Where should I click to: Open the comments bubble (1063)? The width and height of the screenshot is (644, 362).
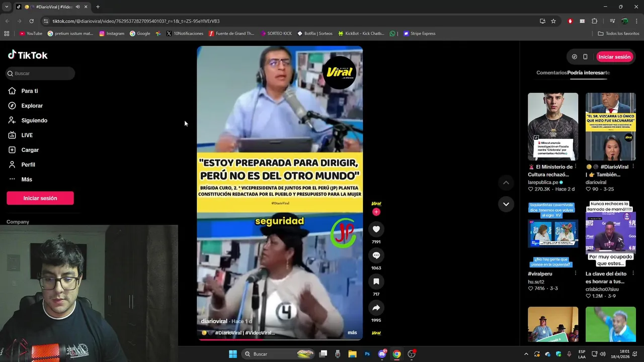point(376,255)
